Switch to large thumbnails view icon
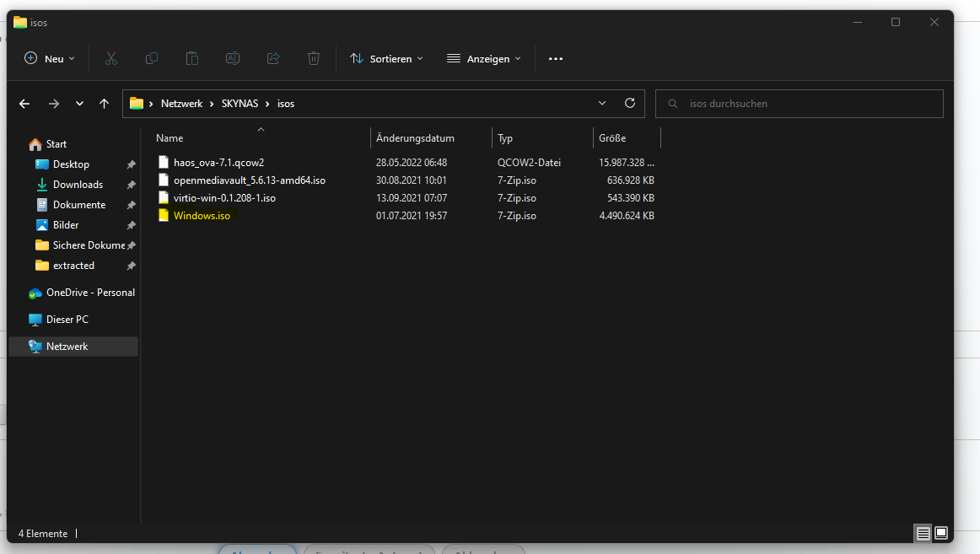 coord(941,534)
